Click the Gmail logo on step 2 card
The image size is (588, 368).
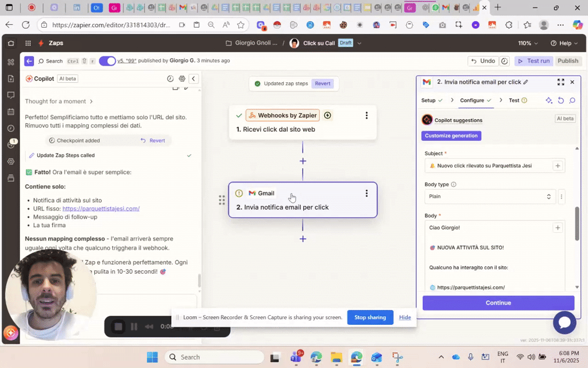click(252, 193)
